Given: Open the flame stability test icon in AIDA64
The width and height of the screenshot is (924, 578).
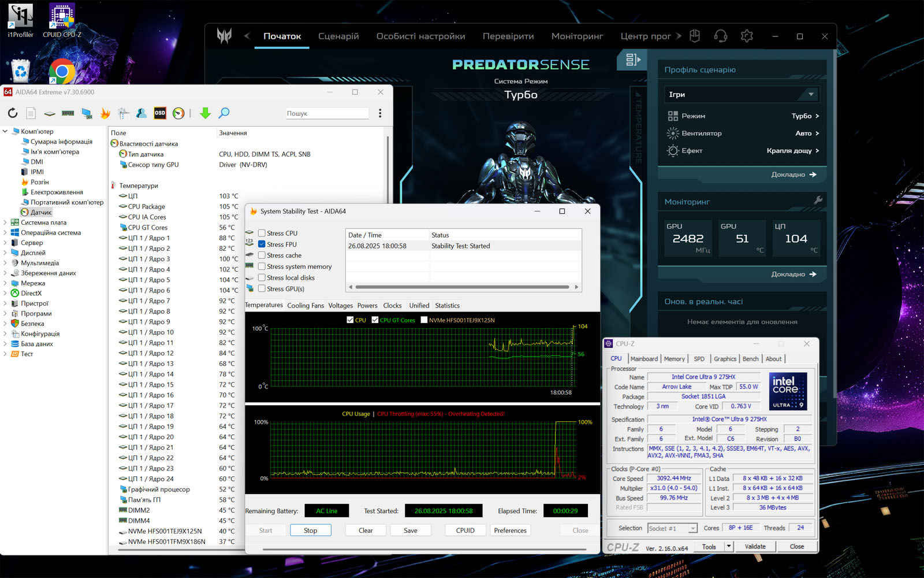Looking at the screenshot, I should point(105,113).
